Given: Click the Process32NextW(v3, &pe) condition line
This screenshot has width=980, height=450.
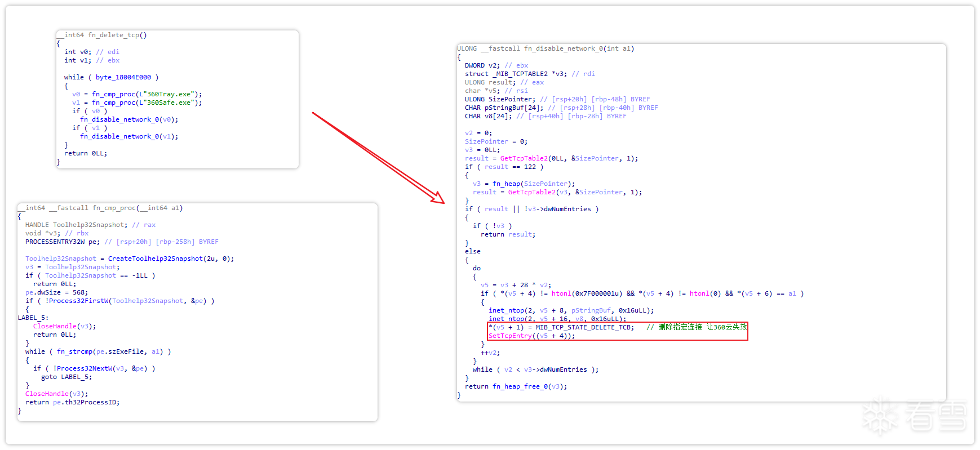Looking at the screenshot, I should [x=94, y=368].
